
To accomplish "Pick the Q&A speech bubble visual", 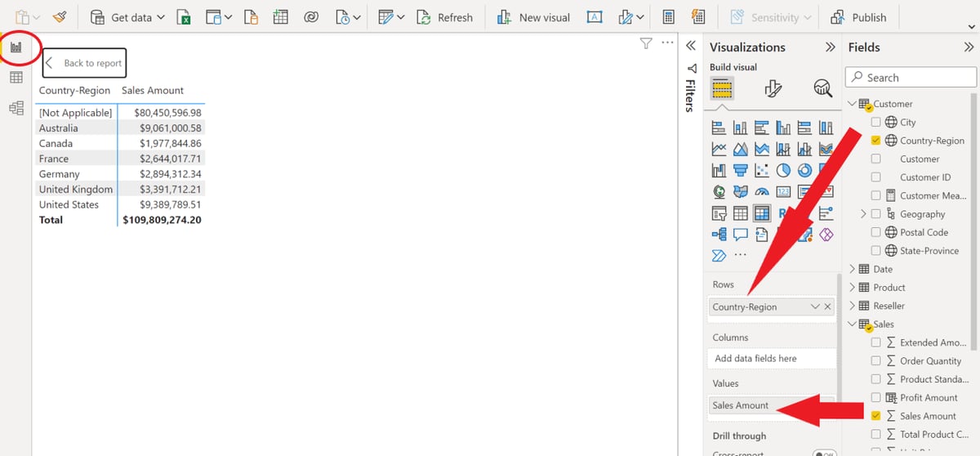I will pos(741,235).
